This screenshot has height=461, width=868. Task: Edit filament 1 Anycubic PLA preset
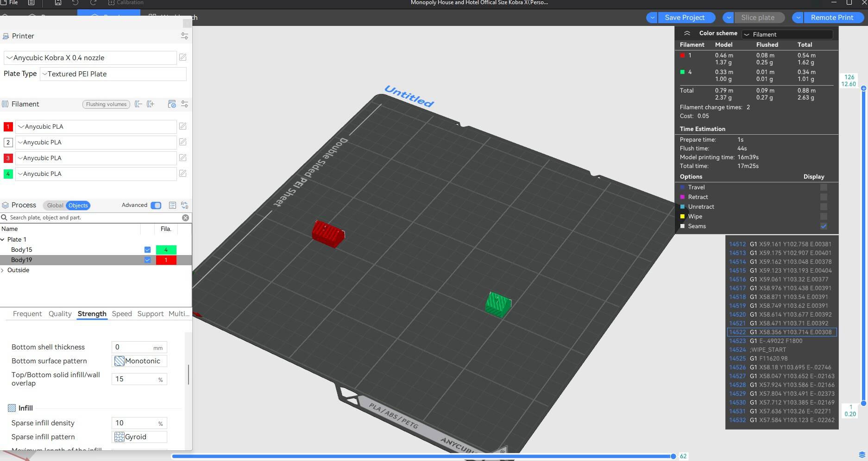183,126
